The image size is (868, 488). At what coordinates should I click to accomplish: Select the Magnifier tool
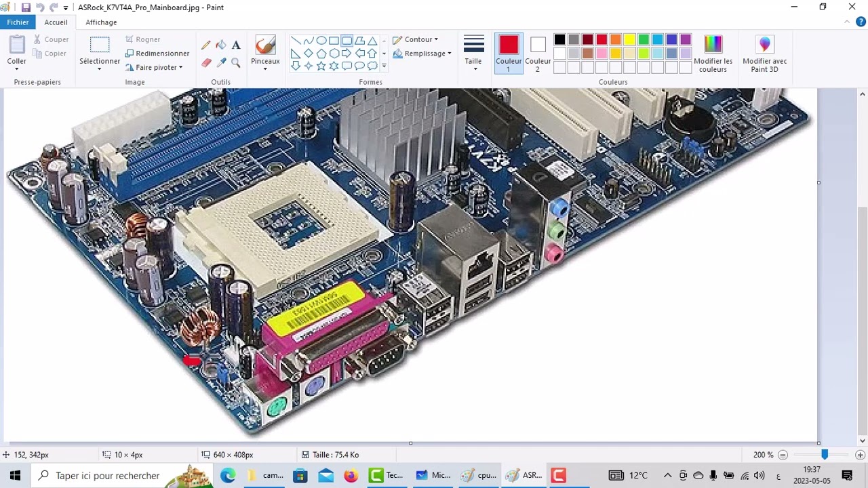click(x=236, y=62)
